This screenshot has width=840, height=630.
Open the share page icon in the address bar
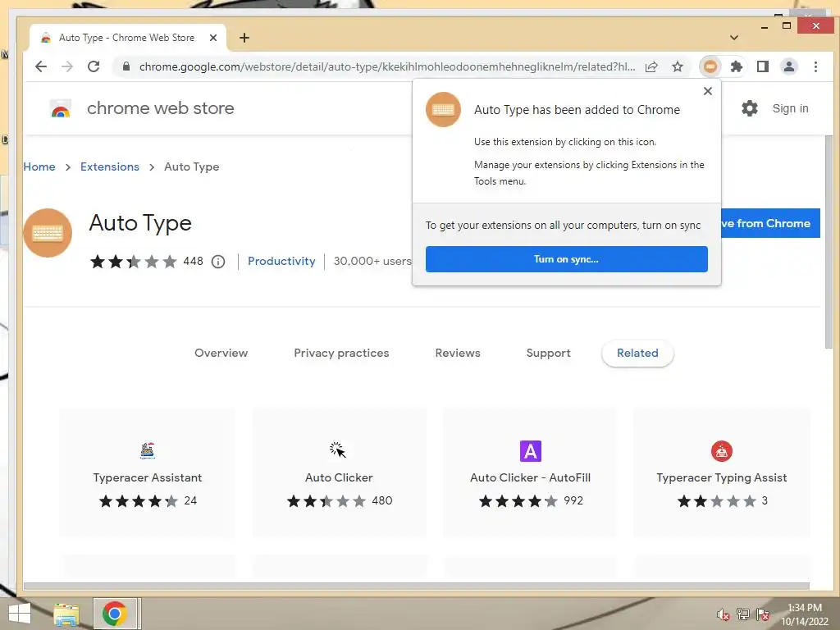tap(651, 66)
